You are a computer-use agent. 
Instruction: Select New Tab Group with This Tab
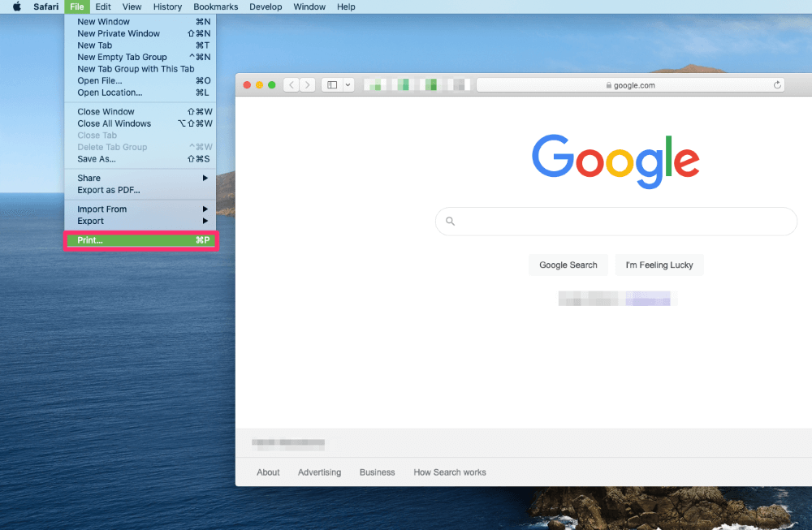(140, 69)
